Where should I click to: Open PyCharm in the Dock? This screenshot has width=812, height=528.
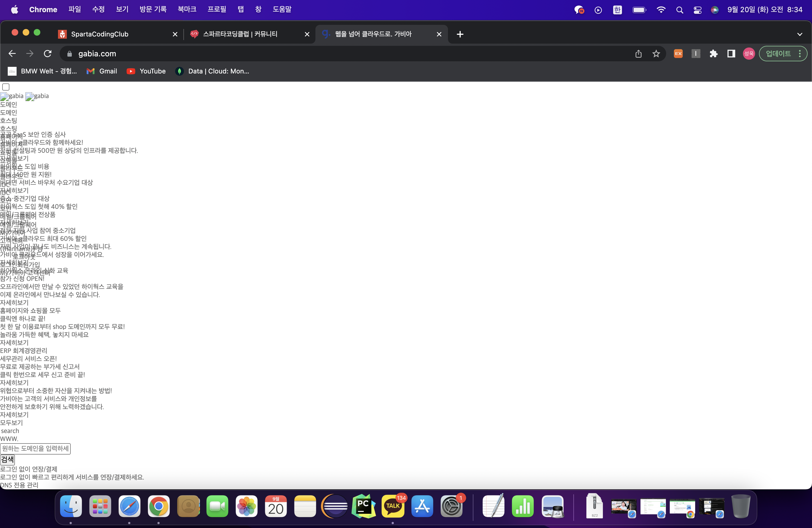click(364, 506)
